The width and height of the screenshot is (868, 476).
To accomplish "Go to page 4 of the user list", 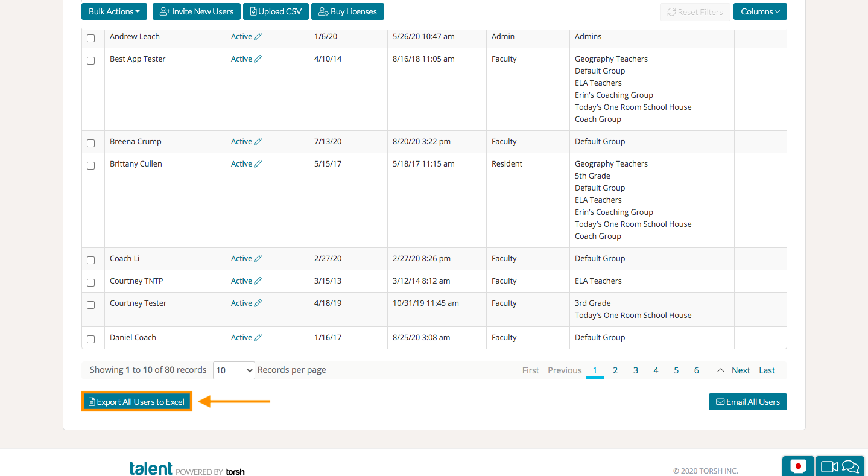I will pos(656,370).
